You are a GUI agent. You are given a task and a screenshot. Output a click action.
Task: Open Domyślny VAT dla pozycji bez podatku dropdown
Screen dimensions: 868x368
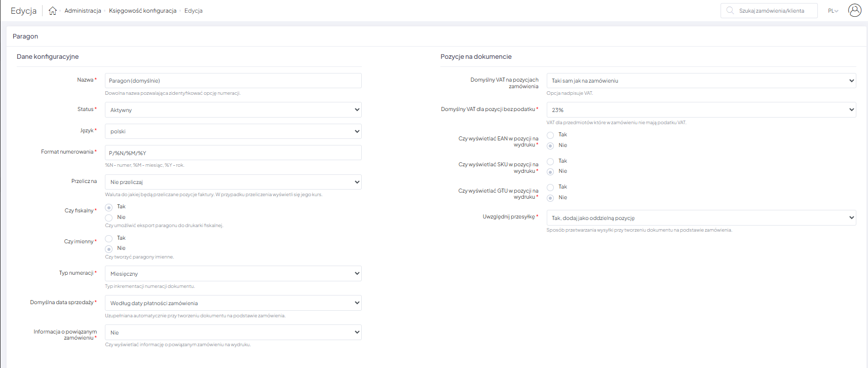tap(701, 110)
